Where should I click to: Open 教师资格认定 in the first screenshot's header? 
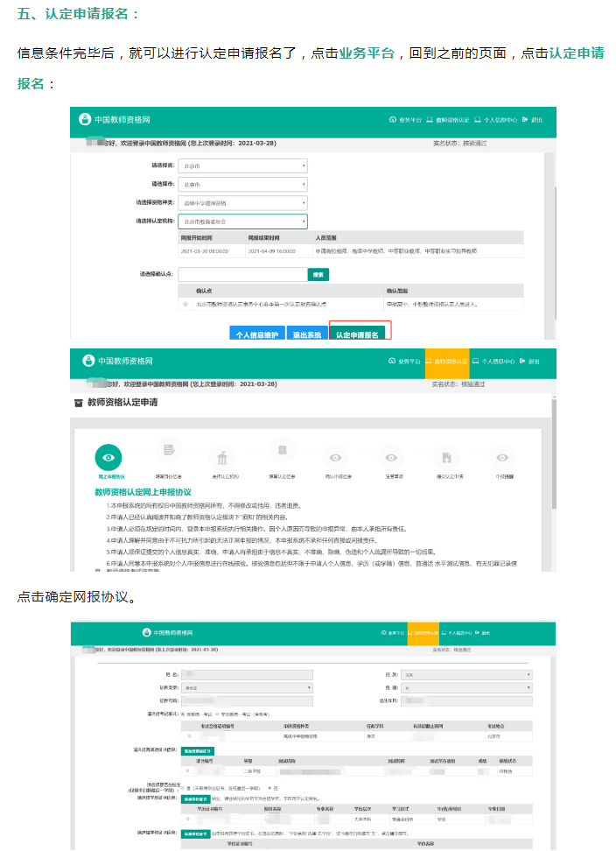pos(448,120)
